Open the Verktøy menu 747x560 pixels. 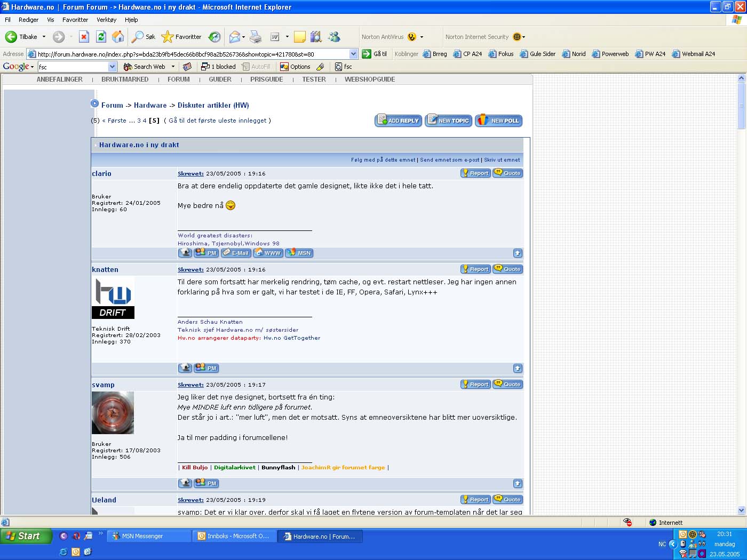tap(106, 20)
